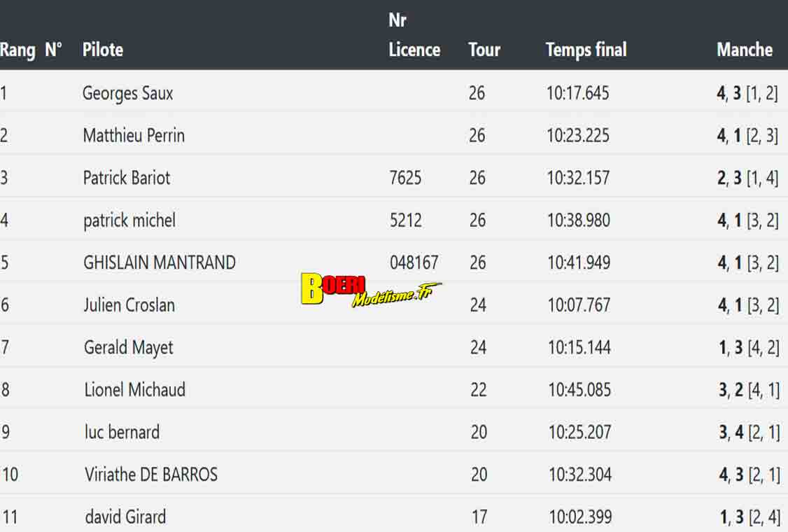Select GHISLAIN MANTRAND row name
This screenshot has height=532, width=788.
click(x=160, y=262)
